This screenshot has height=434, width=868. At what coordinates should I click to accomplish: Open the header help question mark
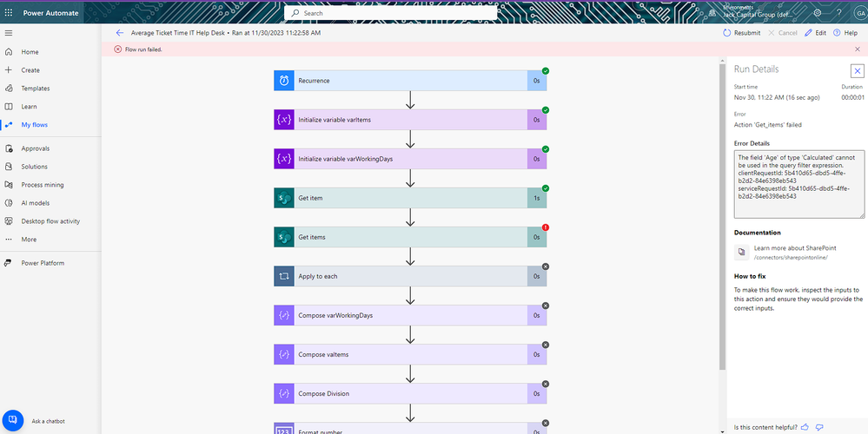[x=838, y=13]
